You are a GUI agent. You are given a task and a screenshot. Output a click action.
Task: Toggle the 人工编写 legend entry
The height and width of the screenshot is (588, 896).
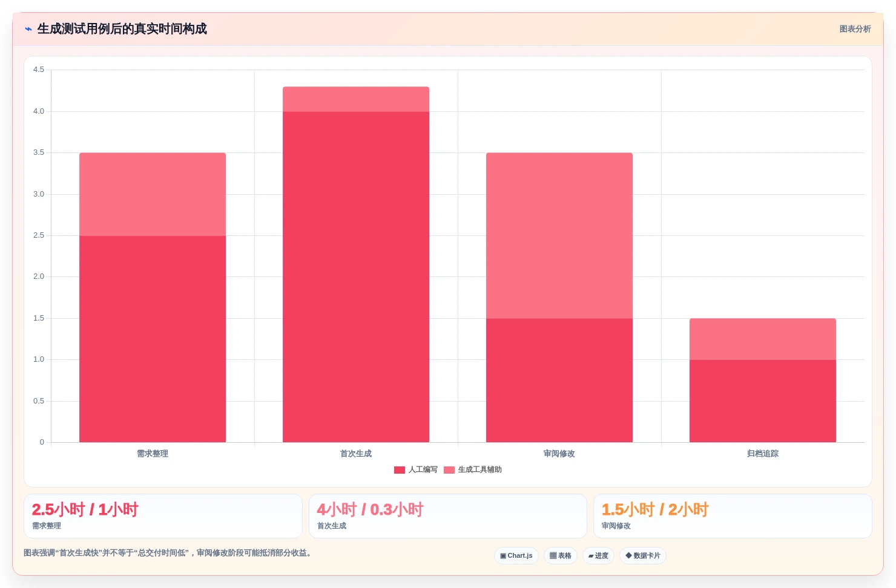(416, 469)
